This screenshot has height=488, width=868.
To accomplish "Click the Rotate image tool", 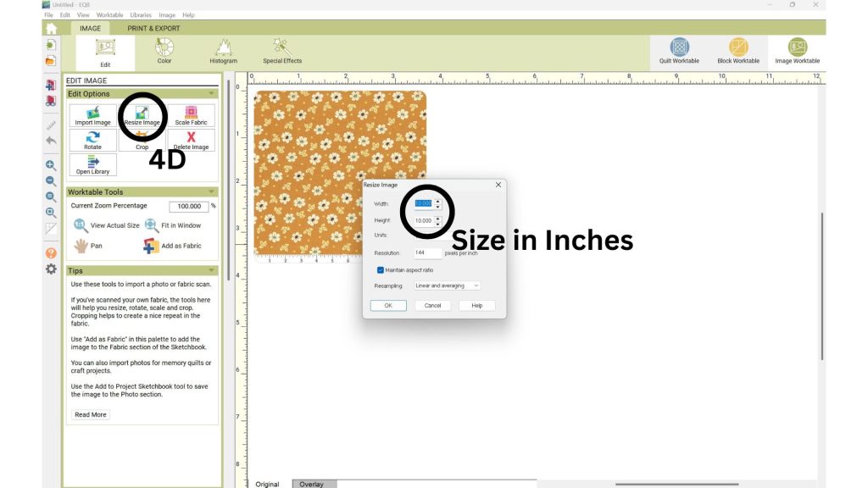I will [x=92, y=141].
